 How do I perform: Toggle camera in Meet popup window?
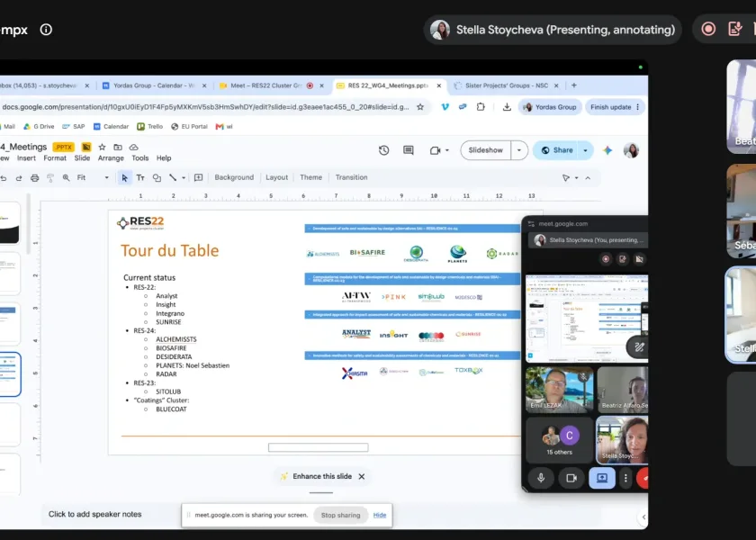click(x=571, y=478)
